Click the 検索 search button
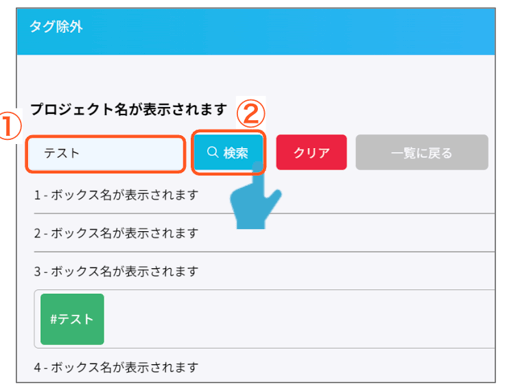This screenshot has width=507, height=391. [x=228, y=152]
